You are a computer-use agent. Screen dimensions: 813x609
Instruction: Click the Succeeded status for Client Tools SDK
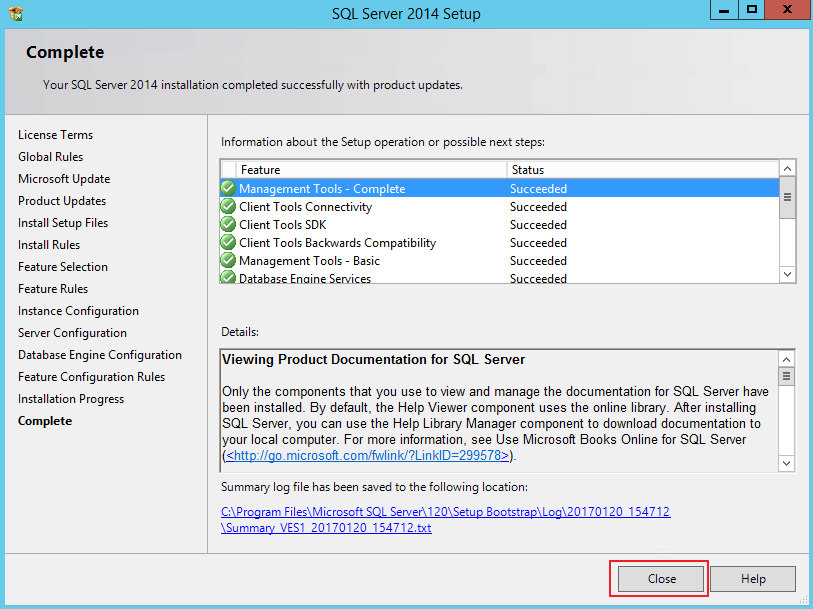click(x=538, y=225)
